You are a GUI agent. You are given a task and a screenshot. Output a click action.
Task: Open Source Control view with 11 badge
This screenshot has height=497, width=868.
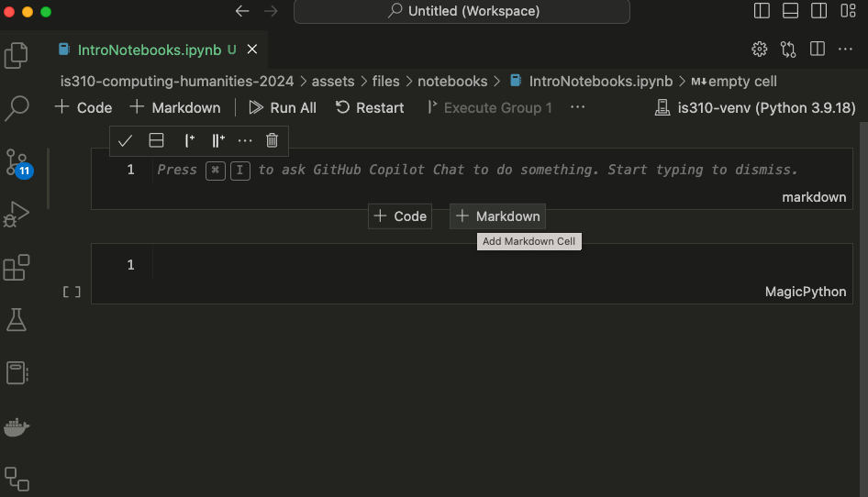[17, 161]
